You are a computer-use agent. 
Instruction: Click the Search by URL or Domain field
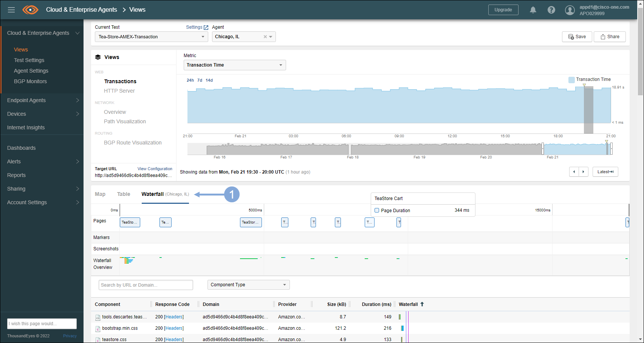146,285
